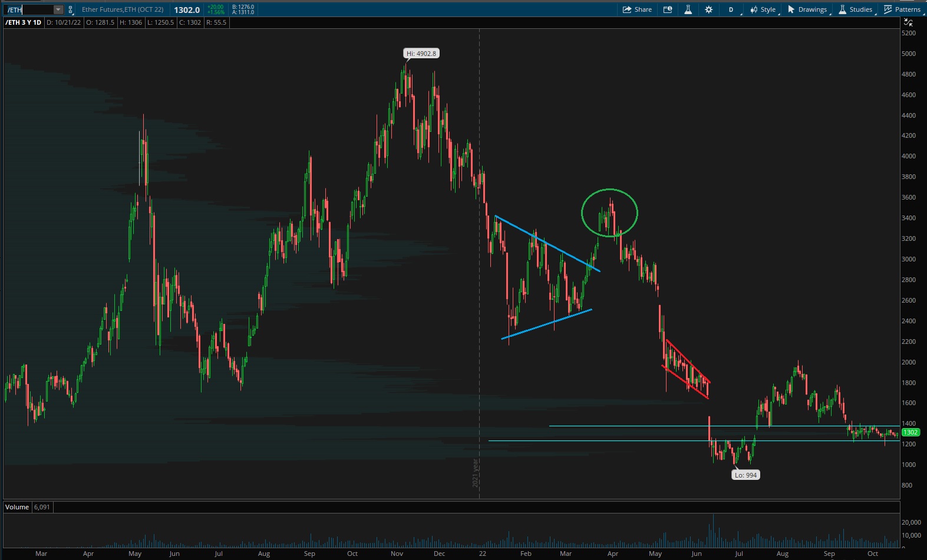Open the Studies menu
The height and width of the screenshot is (560, 927).
856,9
